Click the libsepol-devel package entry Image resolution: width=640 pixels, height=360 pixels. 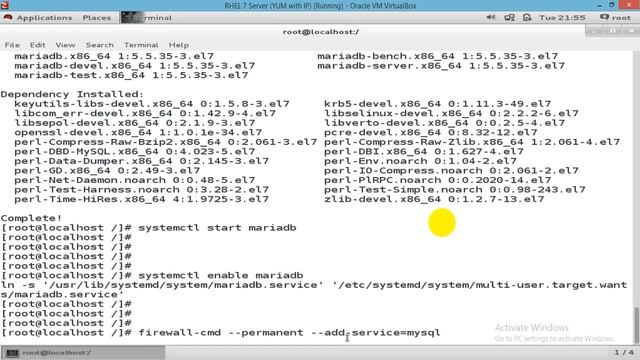(135, 123)
